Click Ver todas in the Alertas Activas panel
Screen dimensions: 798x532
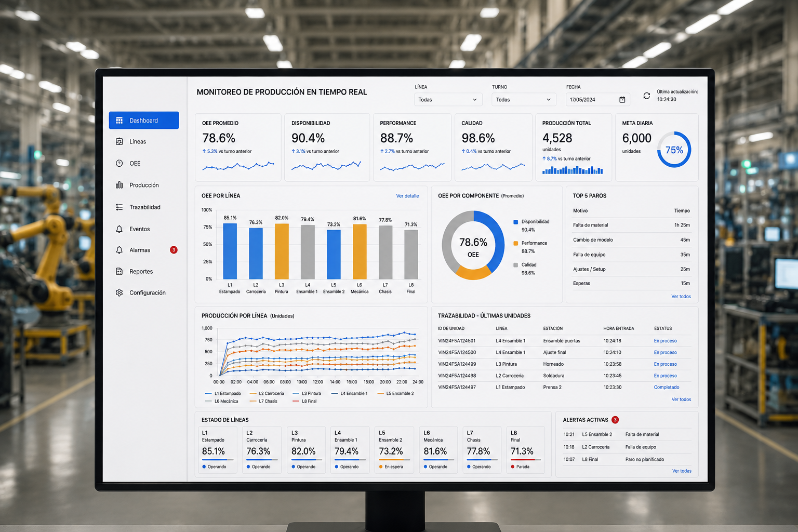coord(682,471)
